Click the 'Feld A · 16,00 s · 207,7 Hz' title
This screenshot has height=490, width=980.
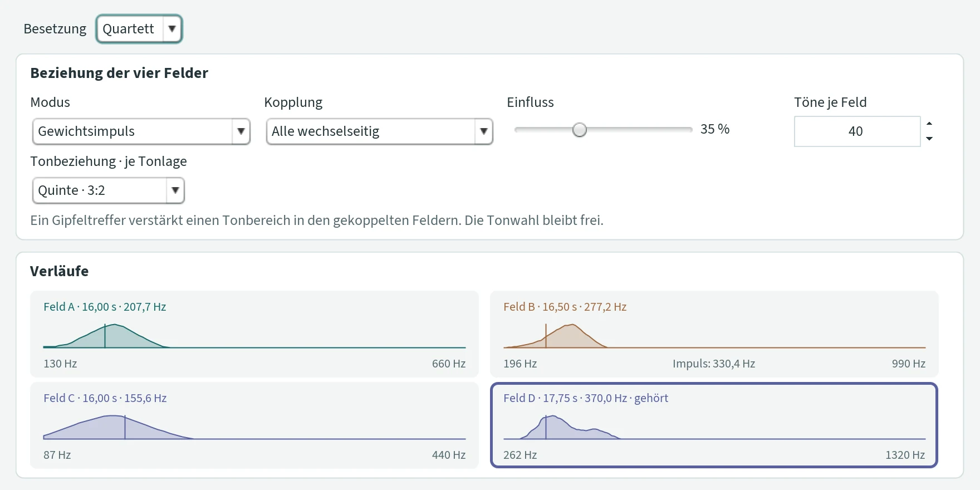click(105, 307)
